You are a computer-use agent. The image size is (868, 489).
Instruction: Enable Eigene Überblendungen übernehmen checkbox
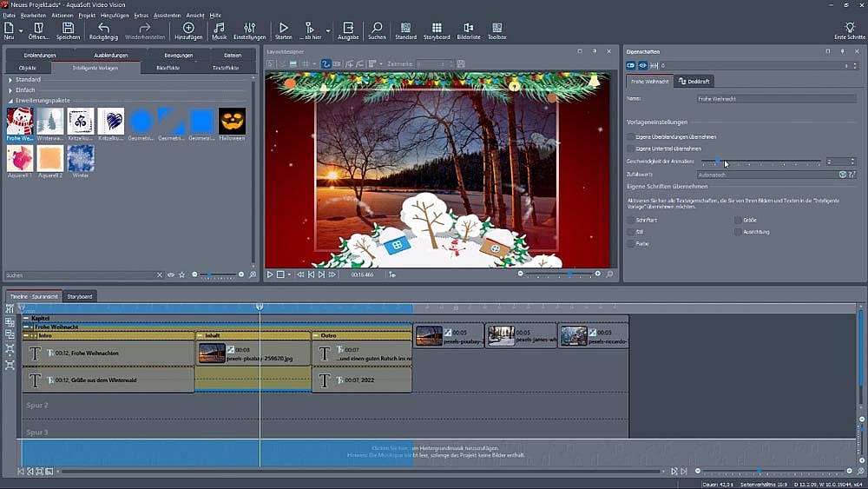tap(630, 137)
